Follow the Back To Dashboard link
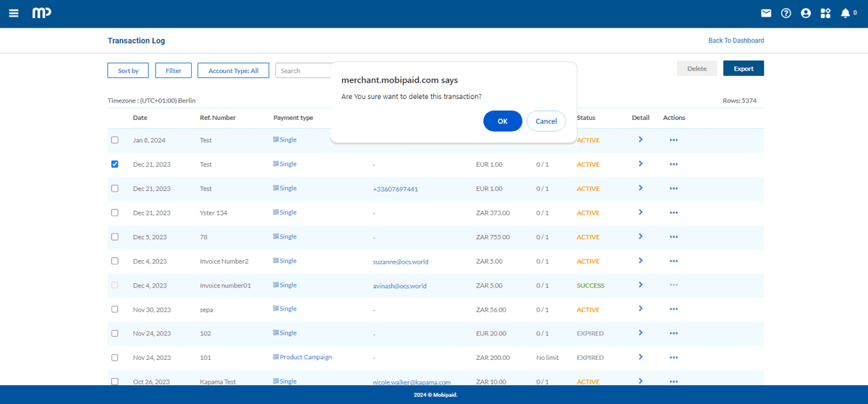This screenshot has height=404, width=868. pyautogui.click(x=736, y=40)
